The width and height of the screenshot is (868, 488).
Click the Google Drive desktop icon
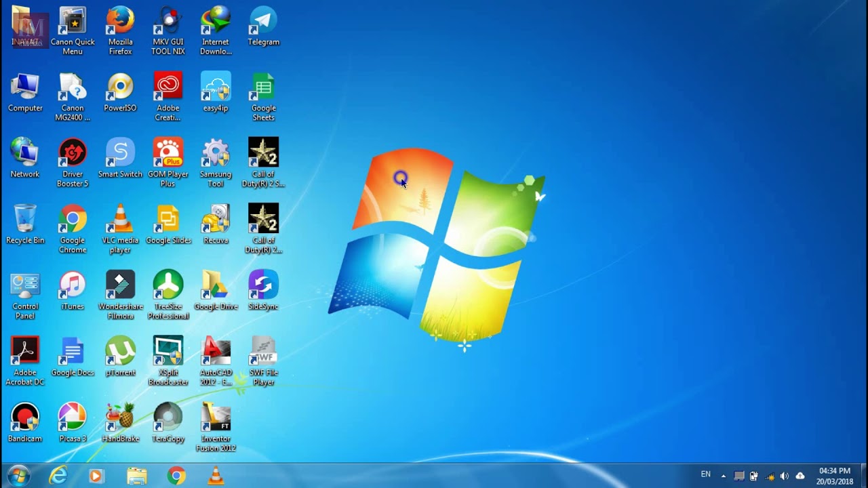pos(216,291)
